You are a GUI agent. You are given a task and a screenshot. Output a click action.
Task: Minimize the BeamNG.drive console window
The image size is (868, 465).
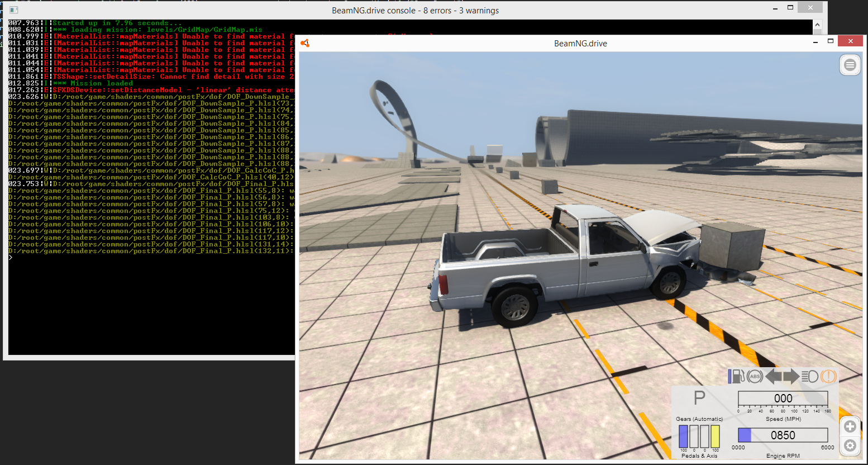(776, 8)
